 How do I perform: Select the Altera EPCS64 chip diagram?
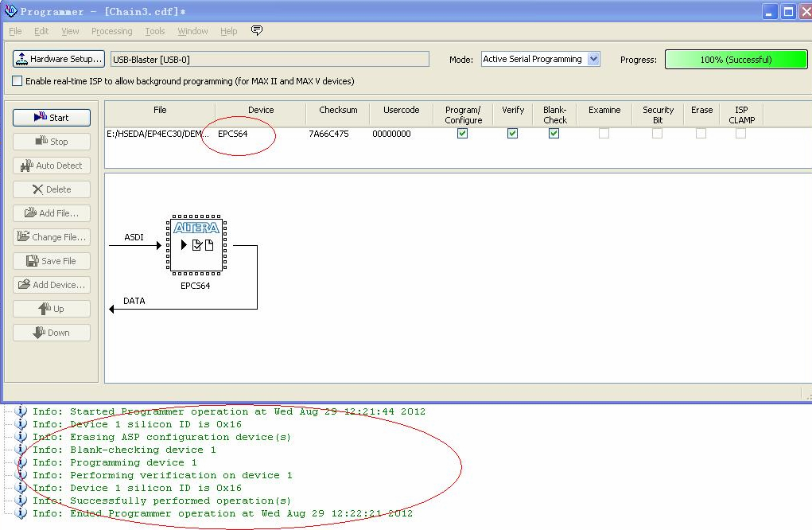coord(196,245)
